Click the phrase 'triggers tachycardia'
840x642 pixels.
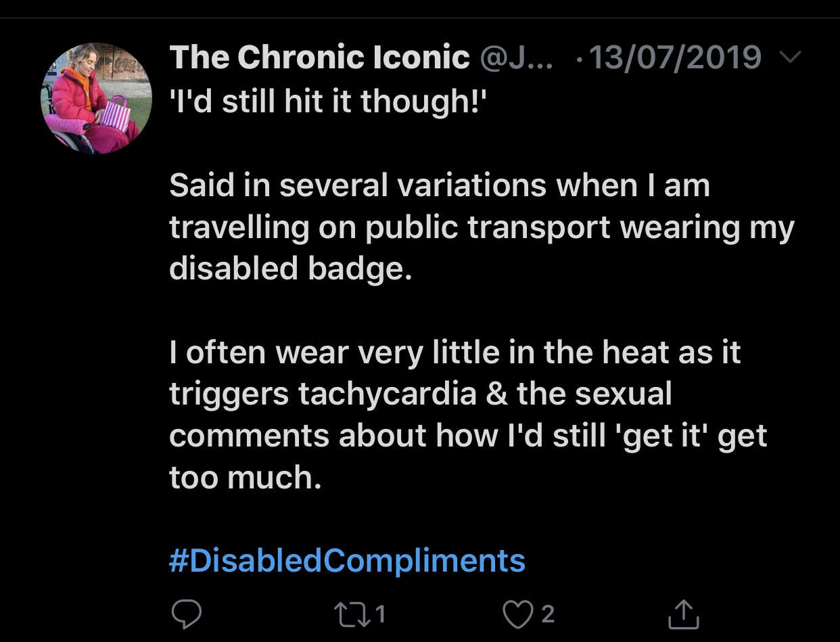tap(323, 394)
